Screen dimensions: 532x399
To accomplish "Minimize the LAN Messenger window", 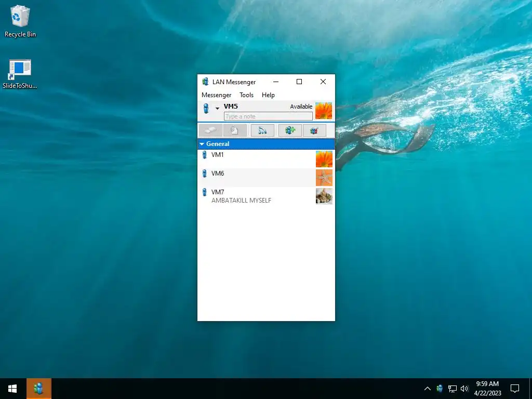I will pos(276,82).
